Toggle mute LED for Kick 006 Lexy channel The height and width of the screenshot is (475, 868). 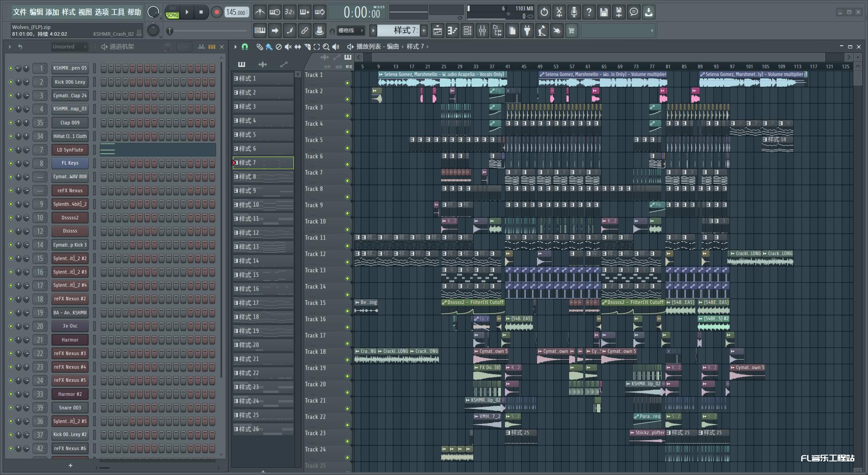tap(11, 82)
